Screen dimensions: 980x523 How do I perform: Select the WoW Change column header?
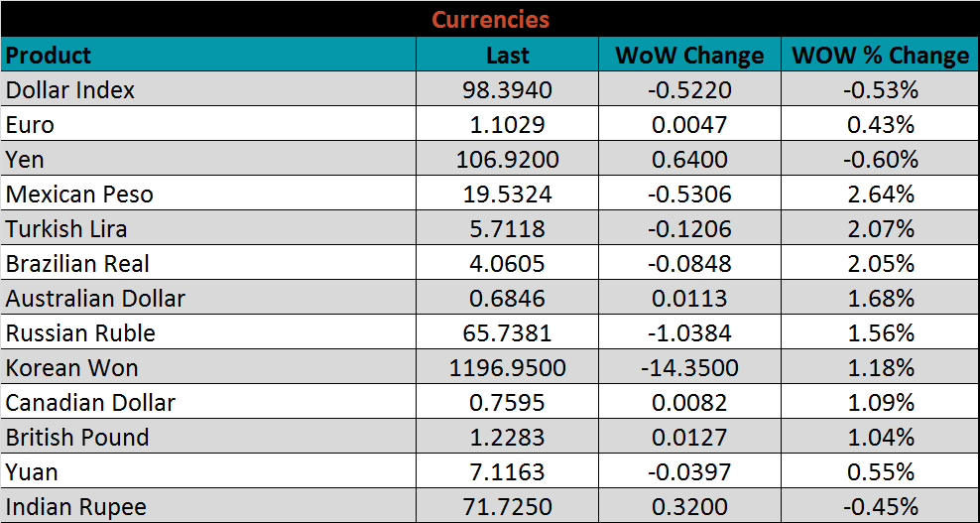[689, 56]
